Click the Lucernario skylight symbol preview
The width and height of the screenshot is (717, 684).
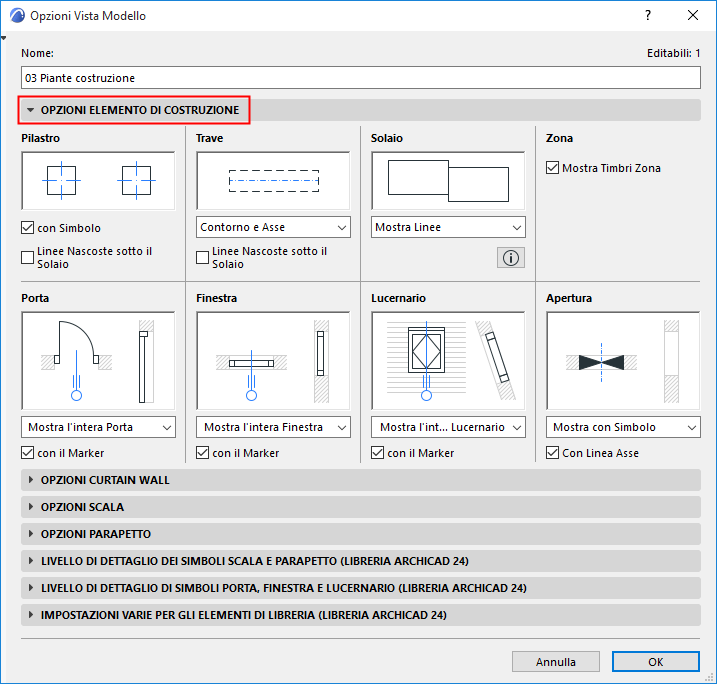(448, 361)
